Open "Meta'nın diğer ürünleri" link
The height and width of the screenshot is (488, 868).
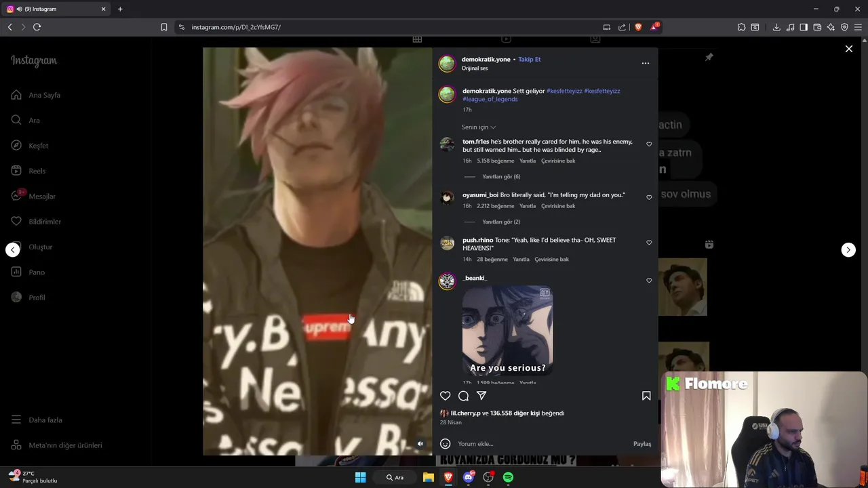click(x=57, y=445)
